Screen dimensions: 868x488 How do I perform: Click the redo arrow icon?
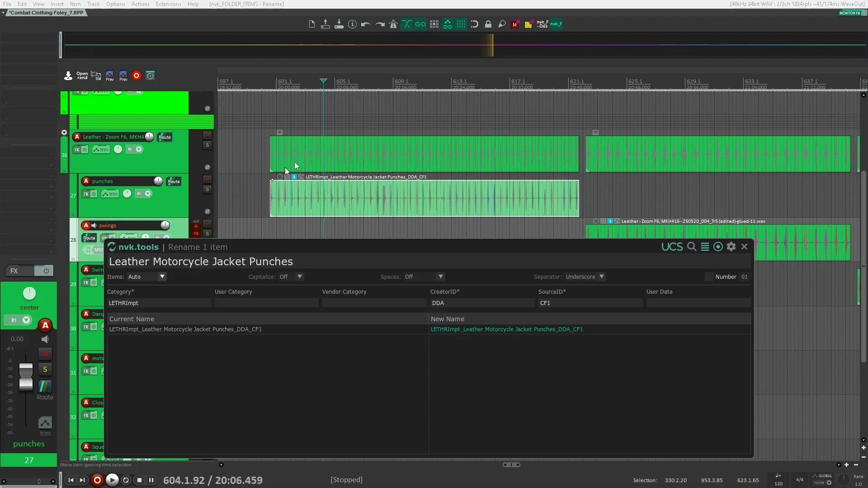380,24
